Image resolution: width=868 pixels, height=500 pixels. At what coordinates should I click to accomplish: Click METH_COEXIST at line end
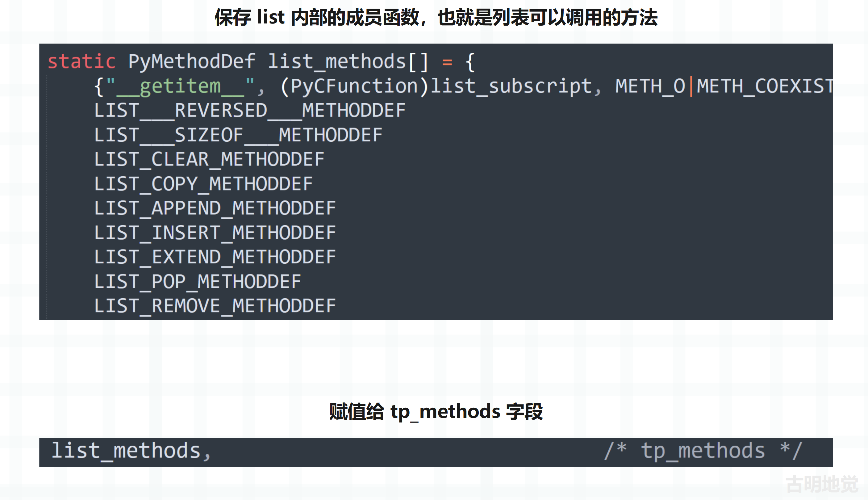[x=765, y=86]
